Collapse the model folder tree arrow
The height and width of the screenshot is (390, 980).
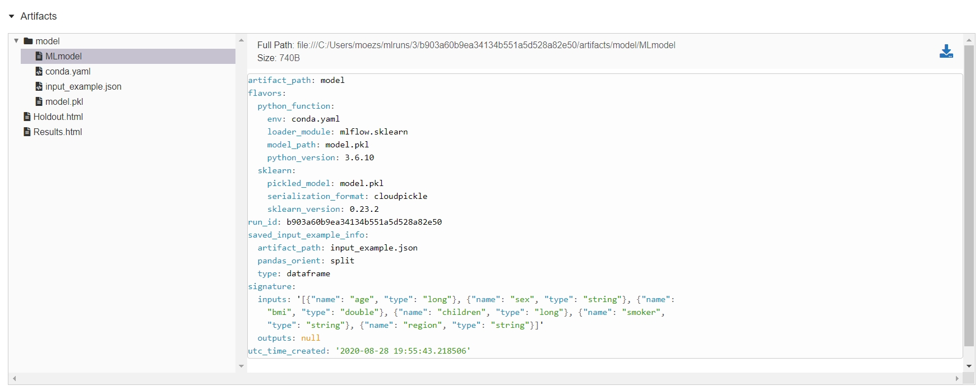click(16, 41)
